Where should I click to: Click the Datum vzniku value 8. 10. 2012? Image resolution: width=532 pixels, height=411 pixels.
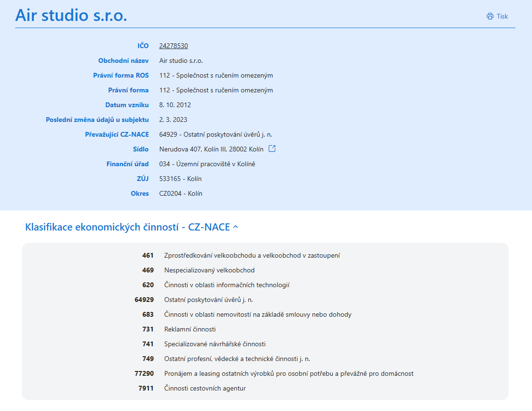click(x=175, y=105)
